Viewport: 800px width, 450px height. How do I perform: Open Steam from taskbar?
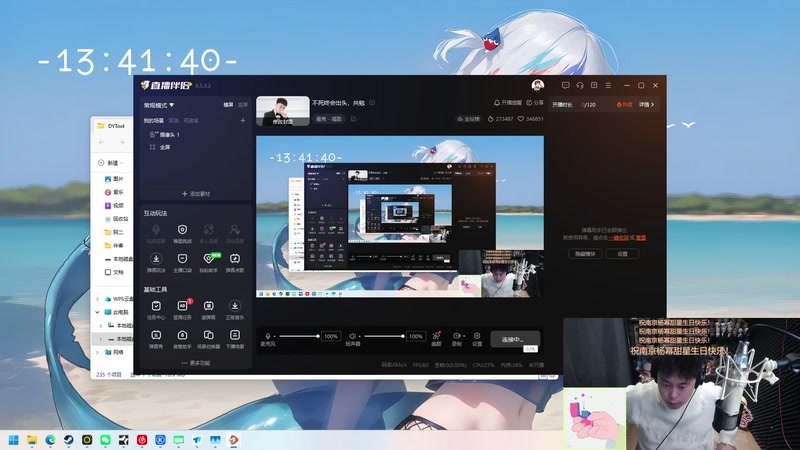coord(68,440)
